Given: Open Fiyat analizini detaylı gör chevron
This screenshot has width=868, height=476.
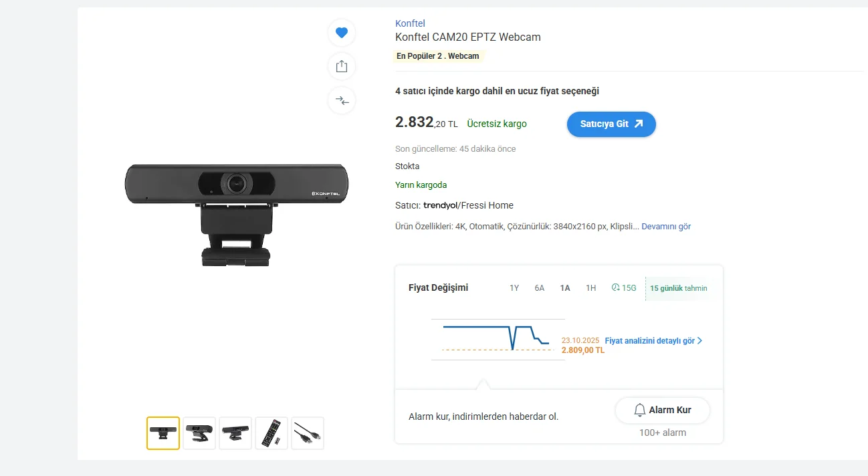Looking at the screenshot, I should [699, 341].
